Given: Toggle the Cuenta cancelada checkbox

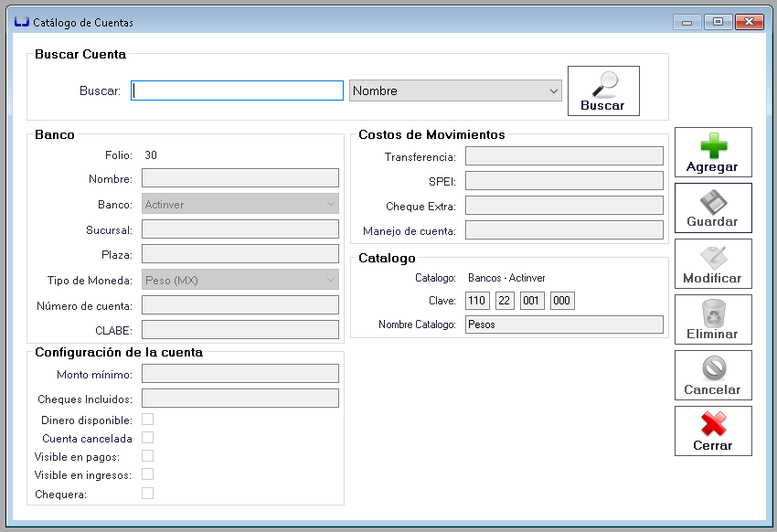Looking at the screenshot, I should [x=148, y=438].
